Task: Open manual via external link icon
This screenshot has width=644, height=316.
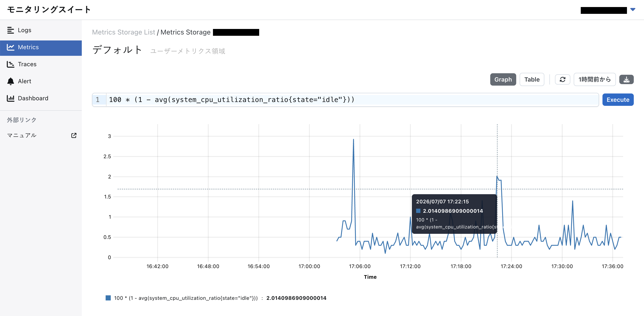Action: (x=74, y=135)
